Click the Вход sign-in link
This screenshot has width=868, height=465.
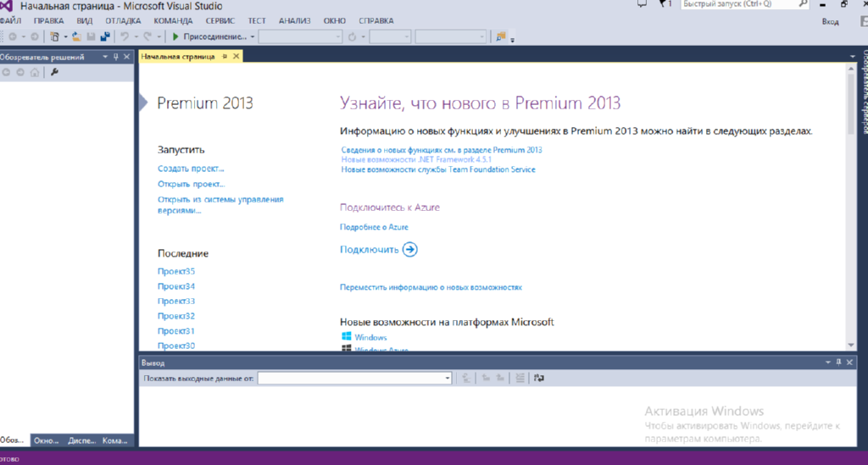point(830,21)
